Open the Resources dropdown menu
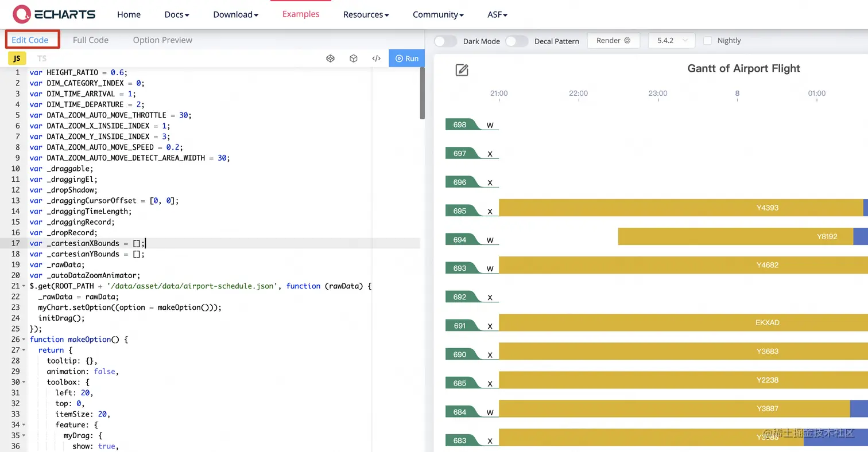This screenshot has width=868, height=452. point(366,14)
